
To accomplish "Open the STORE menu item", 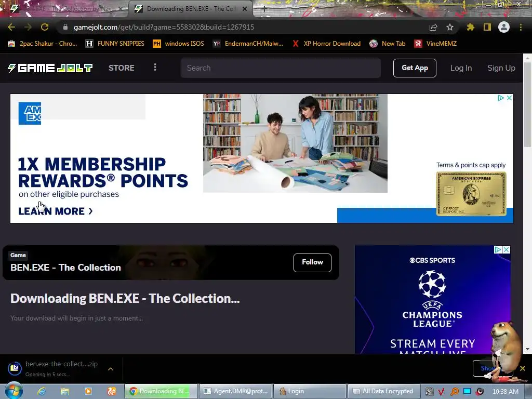I will click(x=122, y=68).
